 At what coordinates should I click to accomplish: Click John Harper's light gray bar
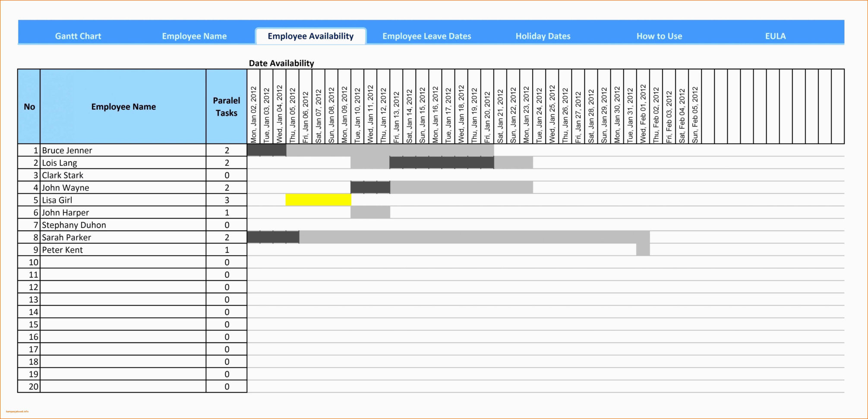tap(370, 213)
